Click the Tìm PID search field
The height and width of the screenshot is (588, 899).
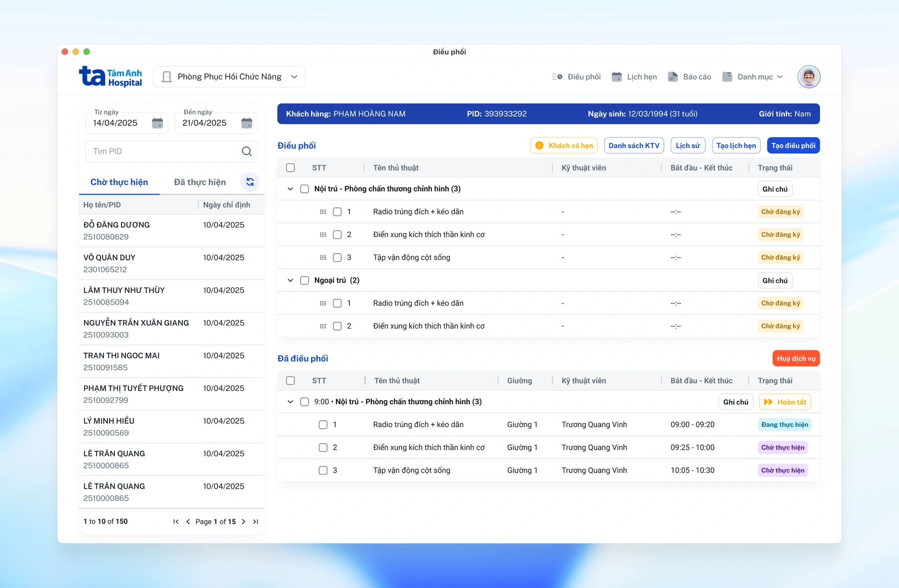[x=171, y=151]
